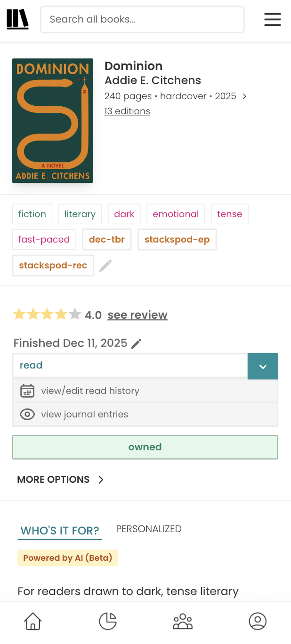Open the 13 editions link
Image resolution: width=291 pixels, height=644 pixels.
127,111
